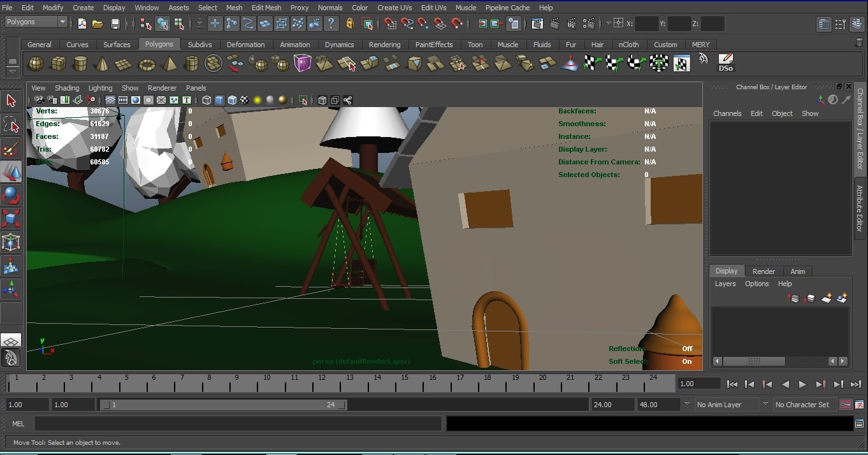Switch to the Rendering shelf tab

(384, 45)
